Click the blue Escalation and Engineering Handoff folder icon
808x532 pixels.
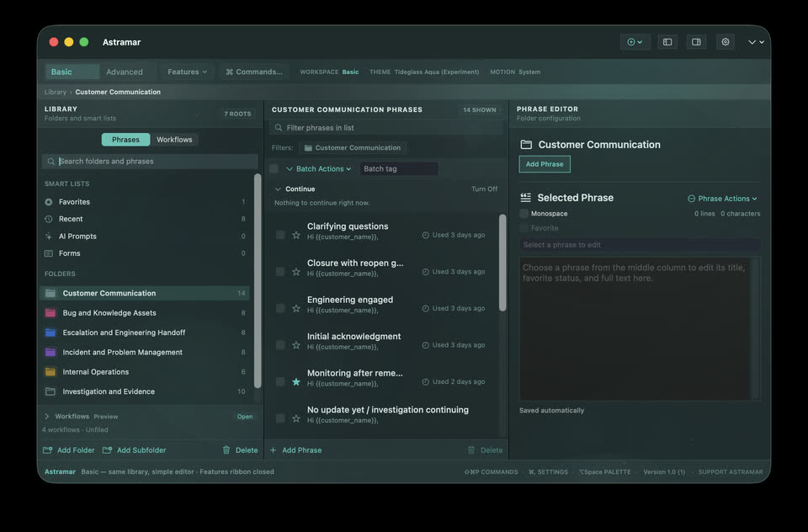point(50,332)
